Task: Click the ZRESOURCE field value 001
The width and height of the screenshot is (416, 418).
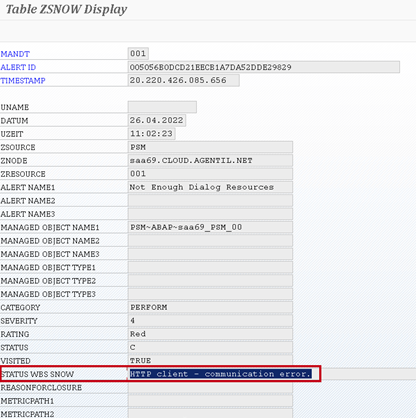Action: coord(210,174)
